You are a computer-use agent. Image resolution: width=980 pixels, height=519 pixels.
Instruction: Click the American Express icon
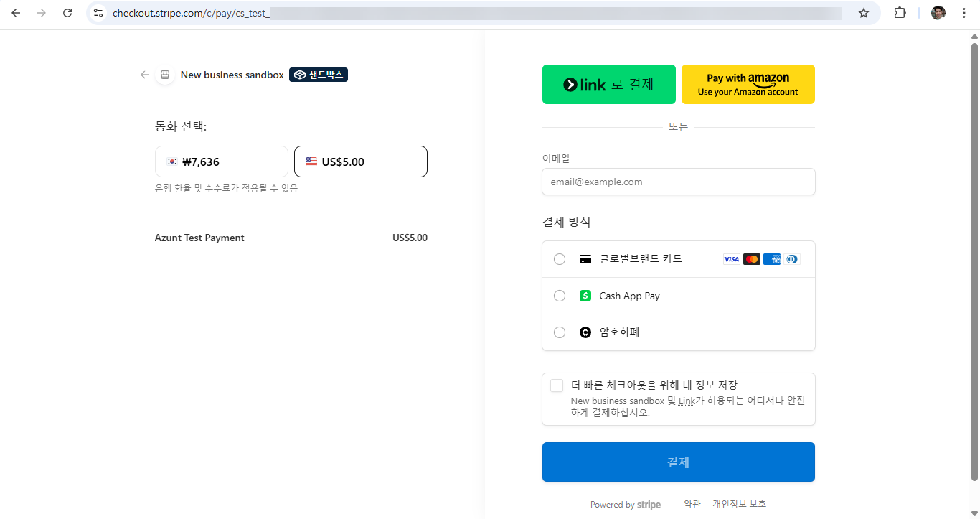click(771, 259)
